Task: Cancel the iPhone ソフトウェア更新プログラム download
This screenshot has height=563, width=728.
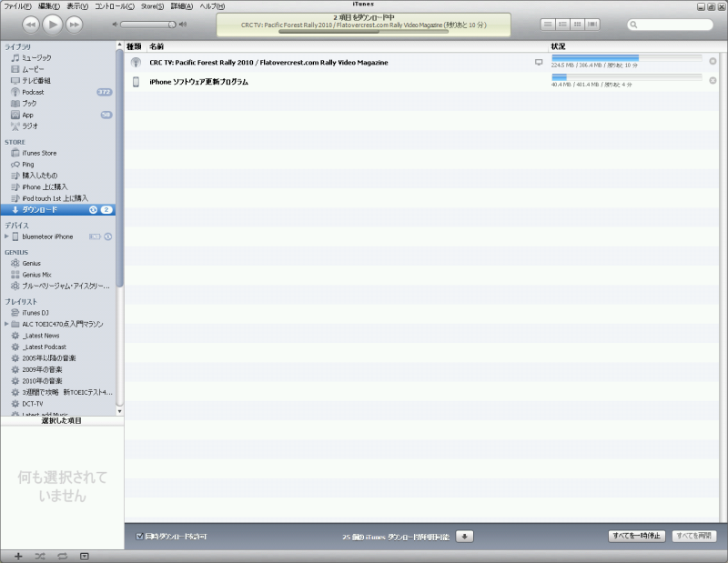Action: [x=713, y=80]
